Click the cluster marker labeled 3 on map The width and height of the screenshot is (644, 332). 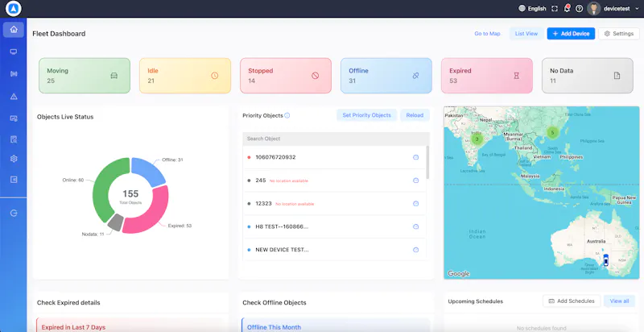pyautogui.click(x=477, y=139)
